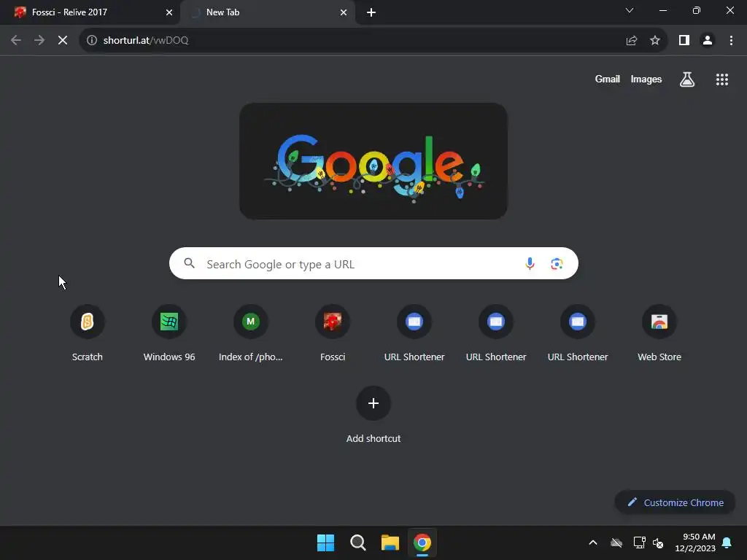Open the Web Store shortcut
The height and width of the screenshot is (560, 747).
tap(659, 333)
